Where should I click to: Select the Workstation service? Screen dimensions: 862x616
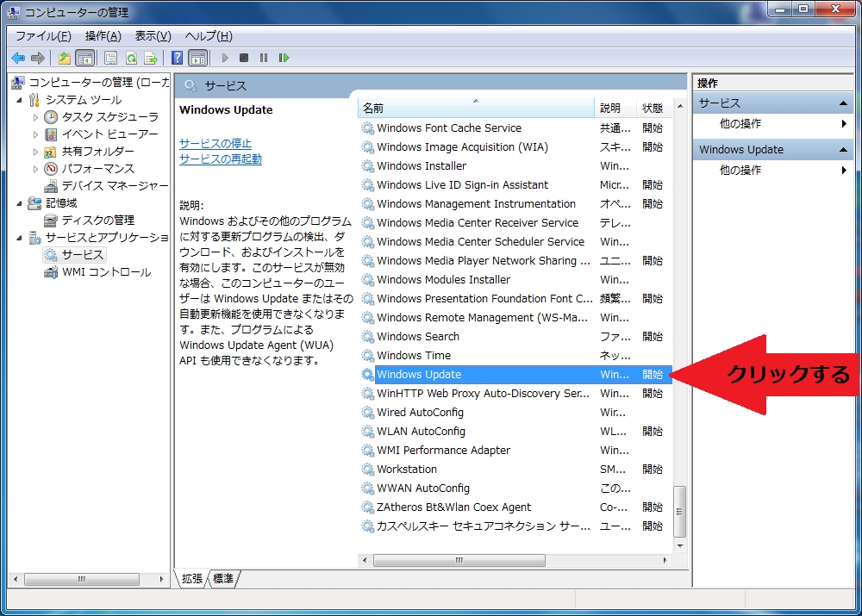[x=515, y=470]
